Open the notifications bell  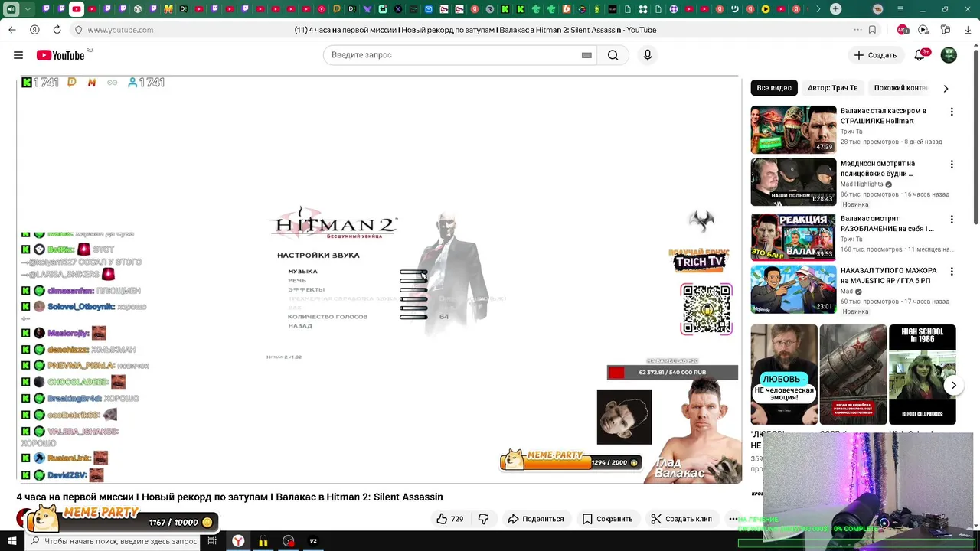tap(921, 55)
